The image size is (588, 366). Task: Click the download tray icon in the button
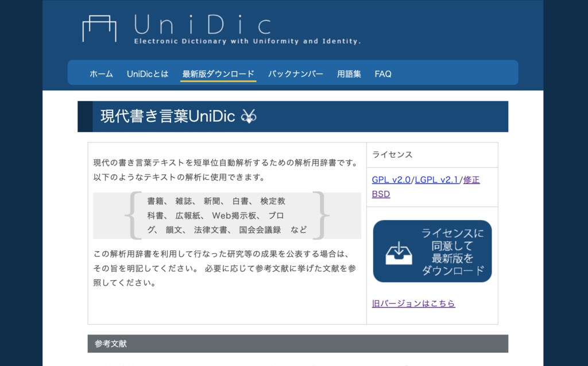tap(399, 253)
